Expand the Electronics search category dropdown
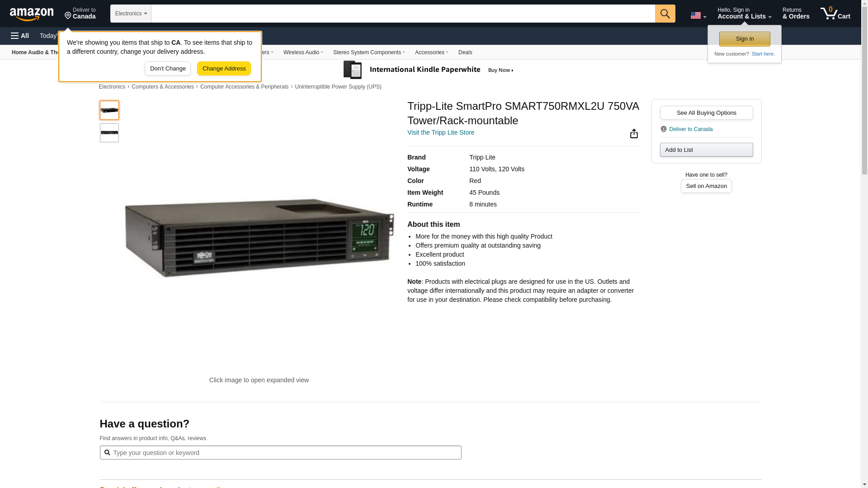 pyautogui.click(x=131, y=14)
